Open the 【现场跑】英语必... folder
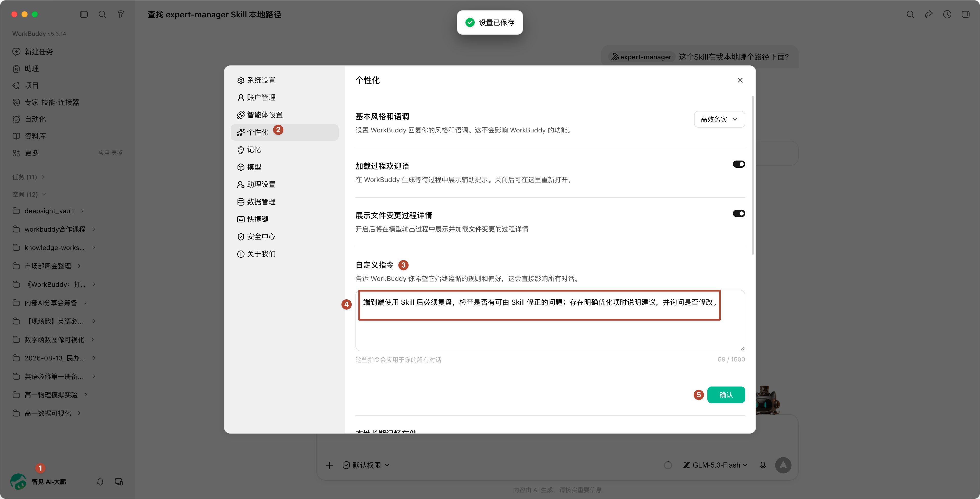Screen dimensions: 980x499 click(x=54, y=321)
